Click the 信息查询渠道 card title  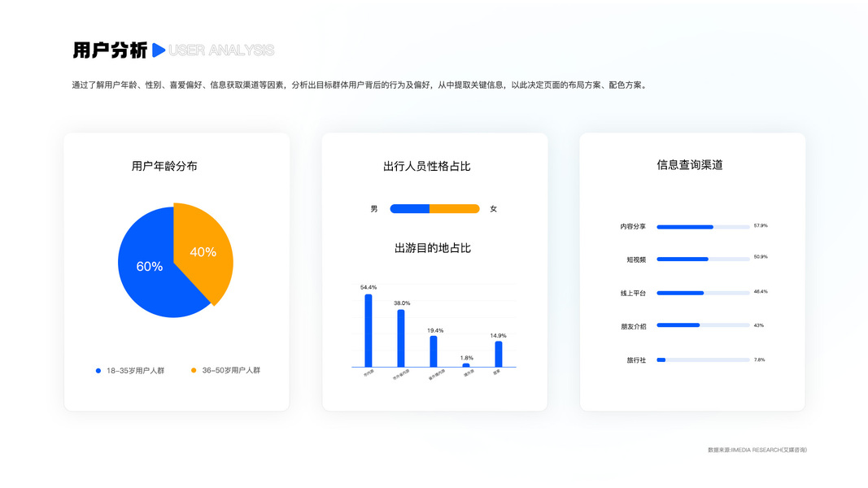[690, 165]
